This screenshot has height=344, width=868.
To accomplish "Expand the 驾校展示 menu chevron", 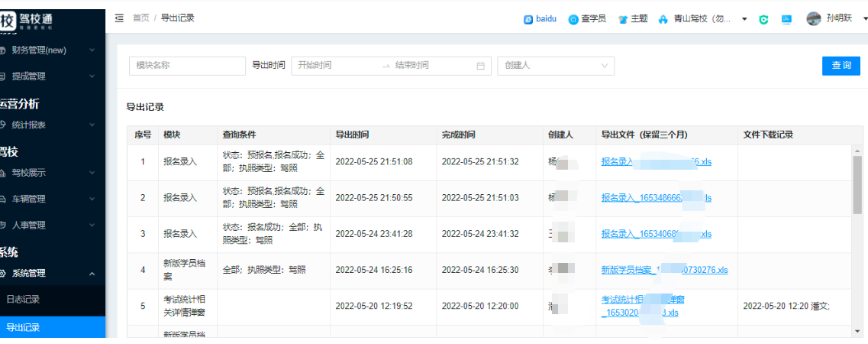I will 92,173.
